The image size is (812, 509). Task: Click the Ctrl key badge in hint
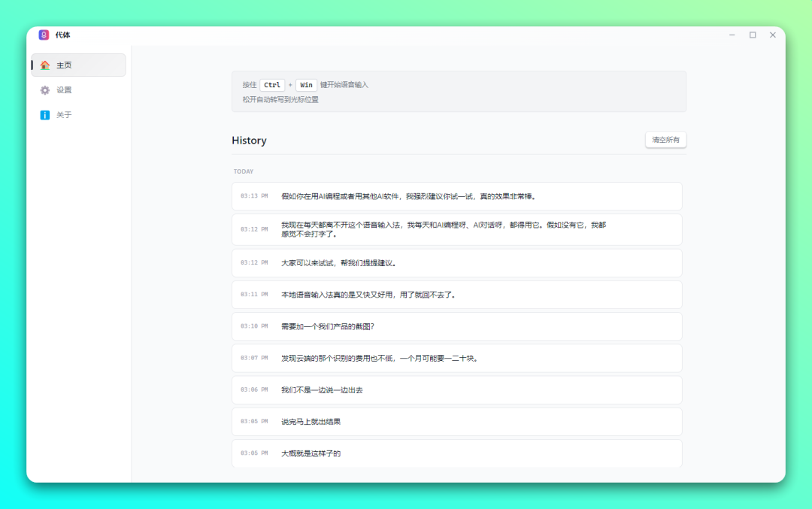pyautogui.click(x=272, y=85)
